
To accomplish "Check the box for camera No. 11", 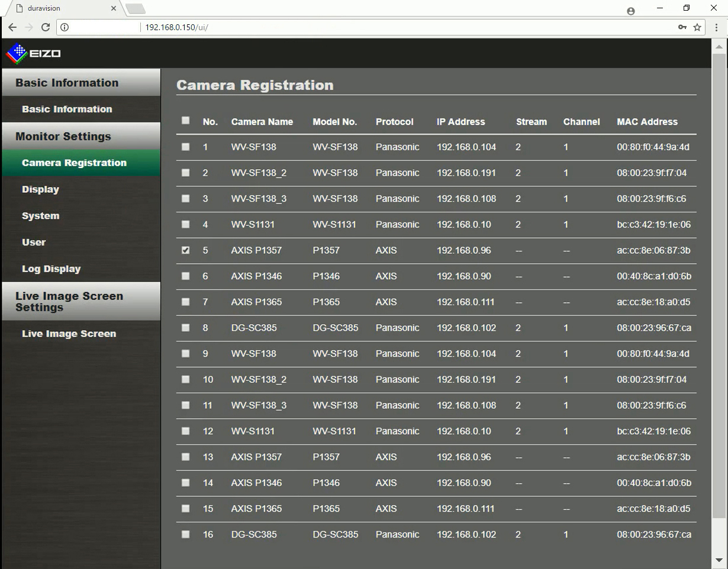I will (186, 405).
